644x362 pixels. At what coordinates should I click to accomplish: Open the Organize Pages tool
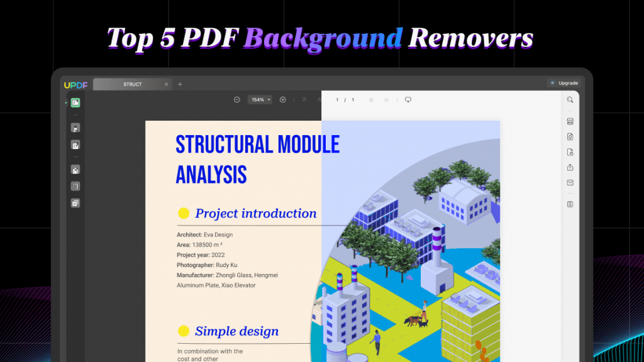pyautogui.click(x=75, y=169)
